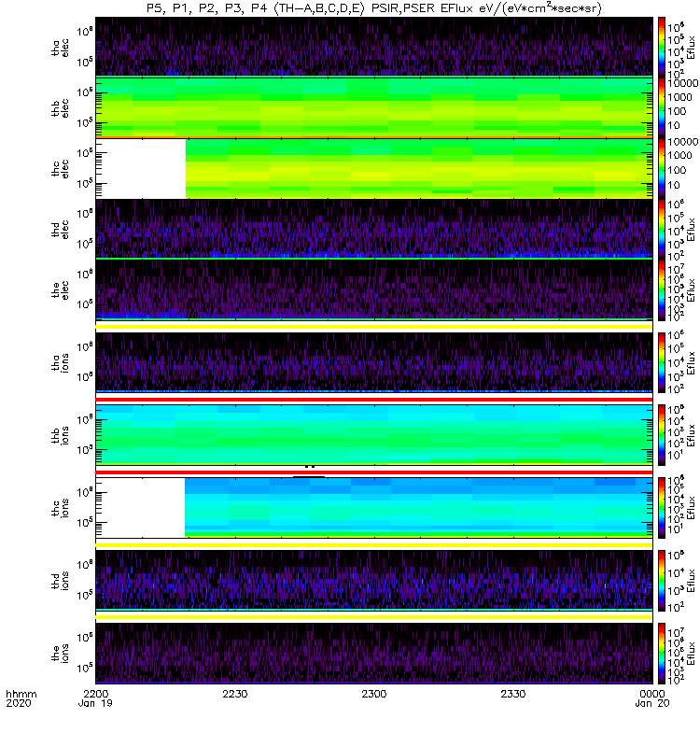Select the 'thb elec' panel label
Image resolution: width=700 pixels, height=747 pixels.
pyautogui.click(x=61, y=108)
